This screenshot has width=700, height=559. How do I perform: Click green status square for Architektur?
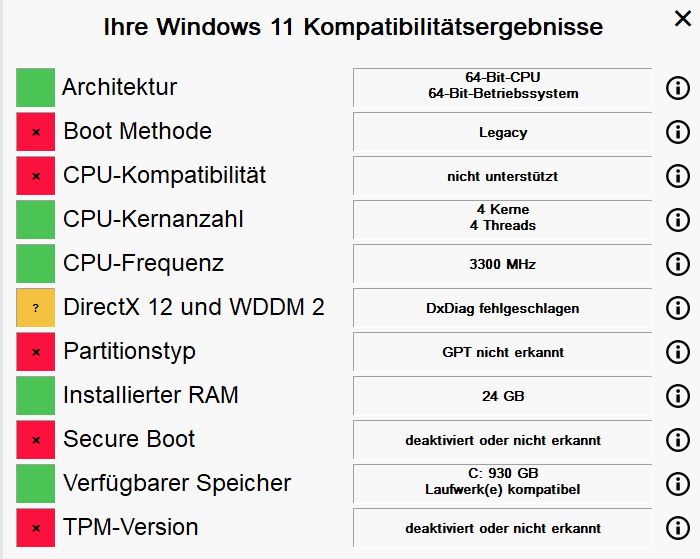pos(36,88)
